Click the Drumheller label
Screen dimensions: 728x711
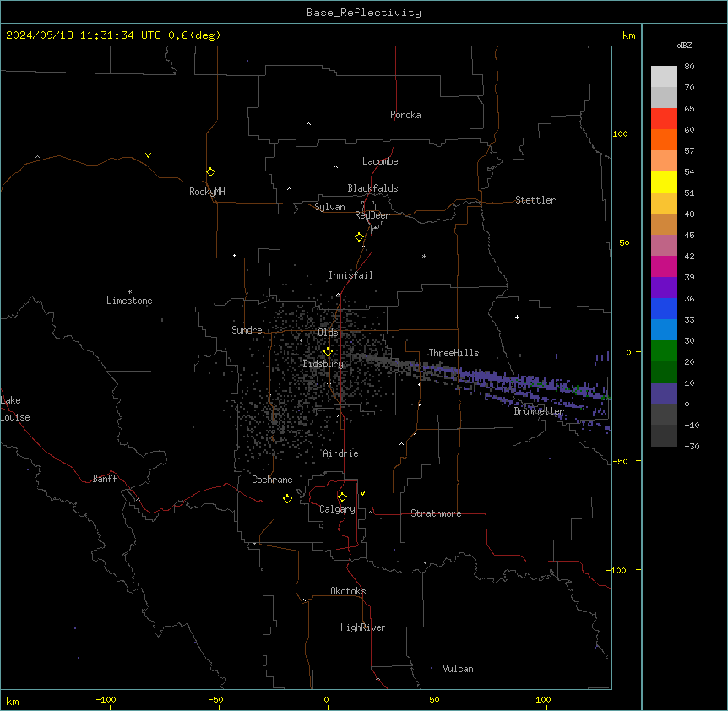pos(539,411)
